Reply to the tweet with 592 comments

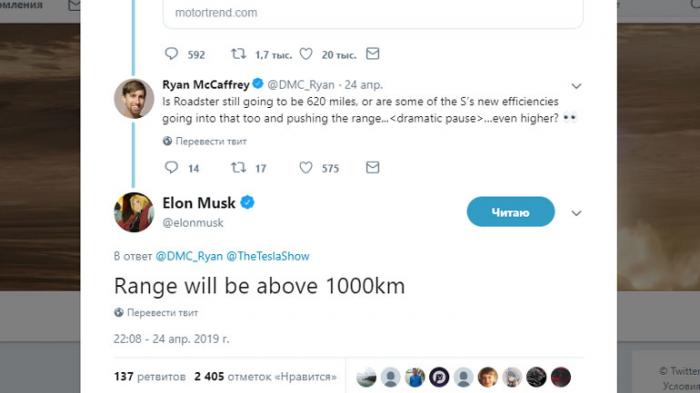(x=171, y=54)
